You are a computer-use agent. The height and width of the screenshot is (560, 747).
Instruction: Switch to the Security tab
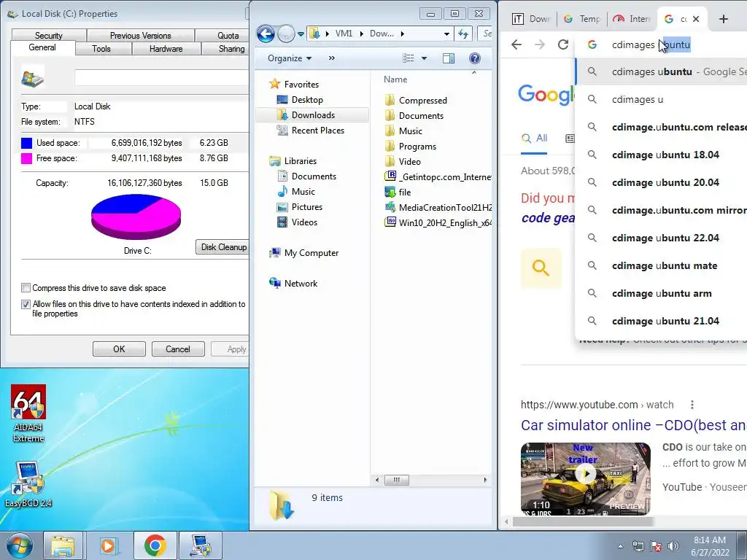pos(49,35)
